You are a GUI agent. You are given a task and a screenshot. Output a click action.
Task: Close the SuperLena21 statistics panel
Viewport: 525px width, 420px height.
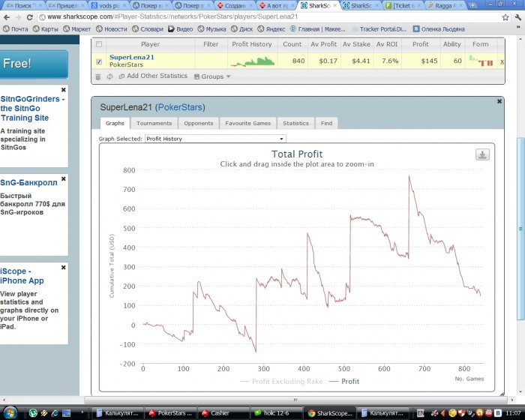[x=499, y=101]
